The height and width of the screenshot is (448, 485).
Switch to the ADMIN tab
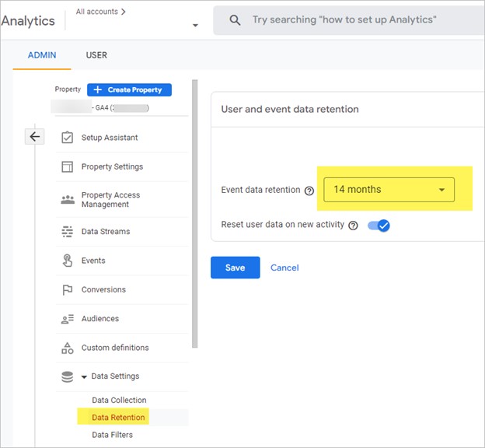(42, 55)
